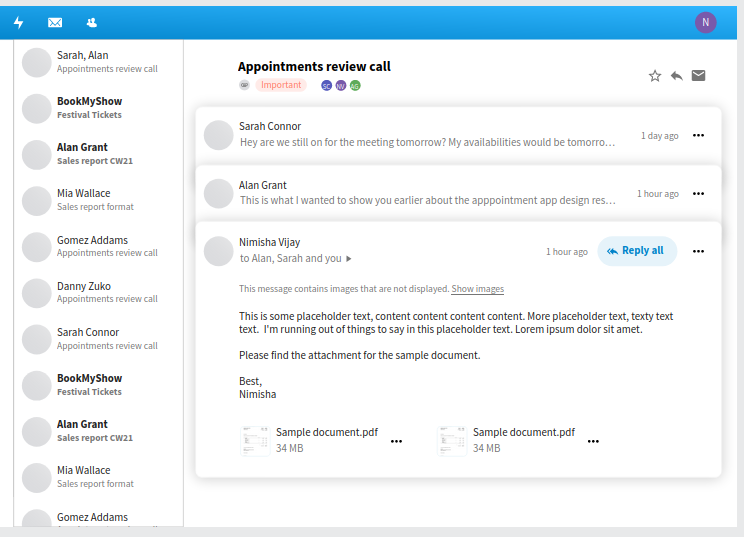744x537 pixels.
Task: Click Nimisha Vijay's avatar in the message
Action: (x=218, y=251)
